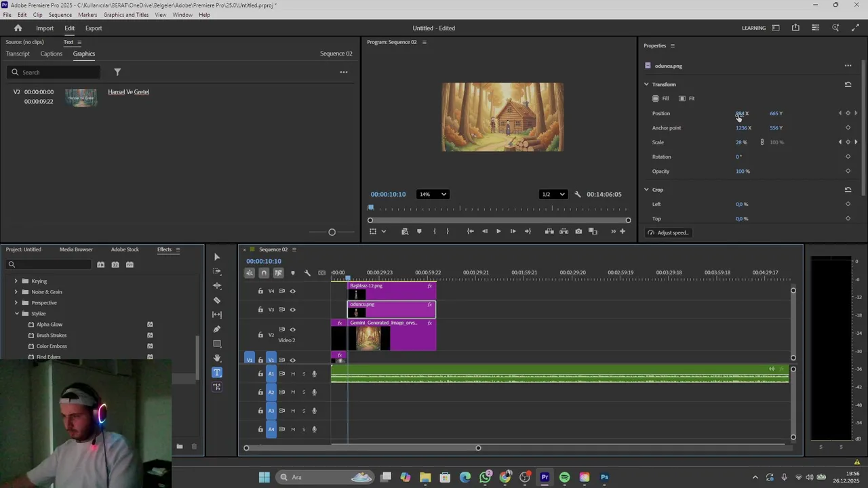
Task: Click the Program monitor playhead marker
Action: 371,208
